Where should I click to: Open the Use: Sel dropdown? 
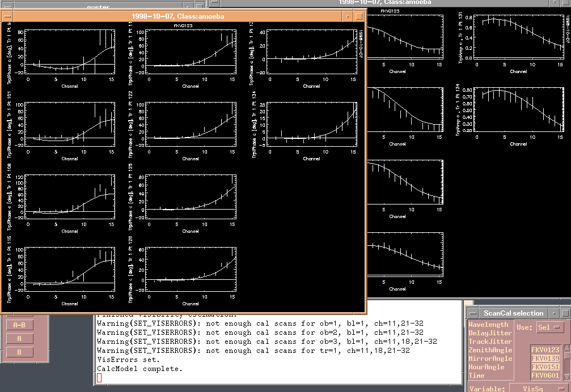tap(549, 327)
